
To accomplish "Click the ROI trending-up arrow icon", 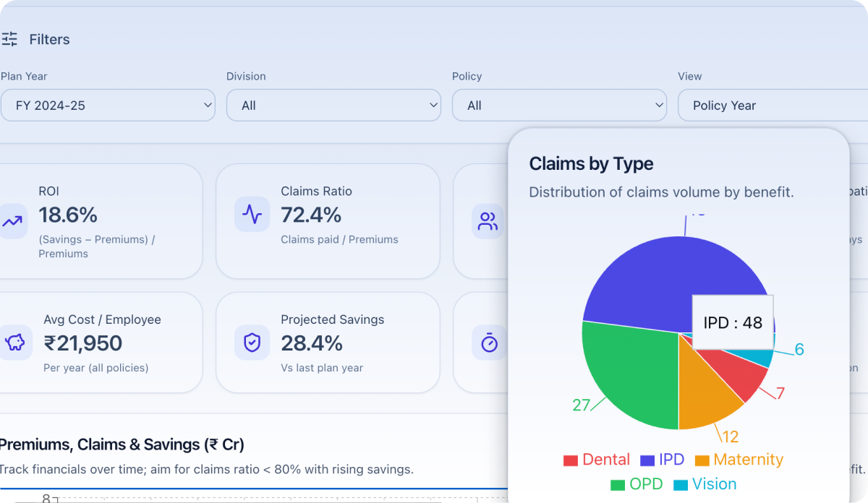I will tap(12, 221).
